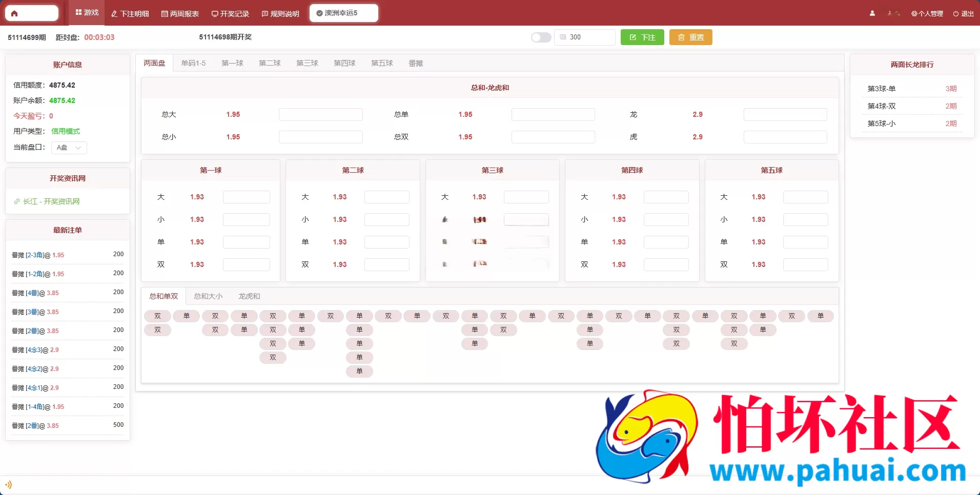Screen dimensions: 980x495
Task: Click the 总双 bet input field
Action: [x=553, y=137]
